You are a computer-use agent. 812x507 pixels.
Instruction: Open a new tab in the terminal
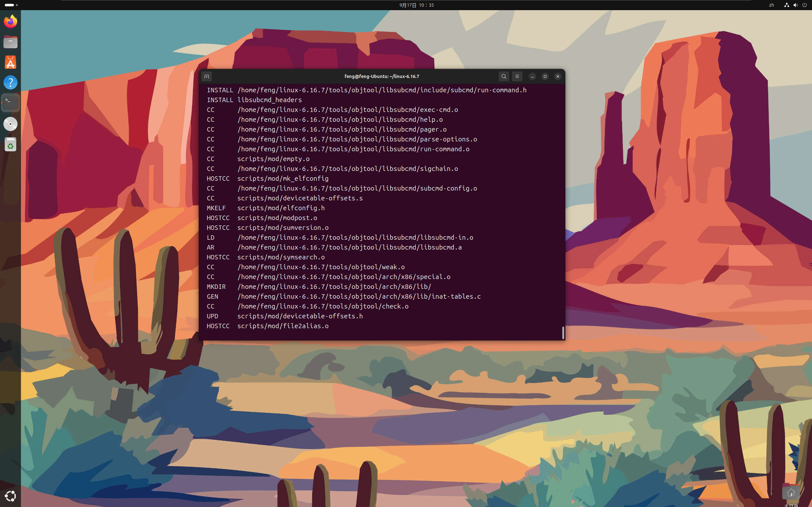(x=207, y=76)
